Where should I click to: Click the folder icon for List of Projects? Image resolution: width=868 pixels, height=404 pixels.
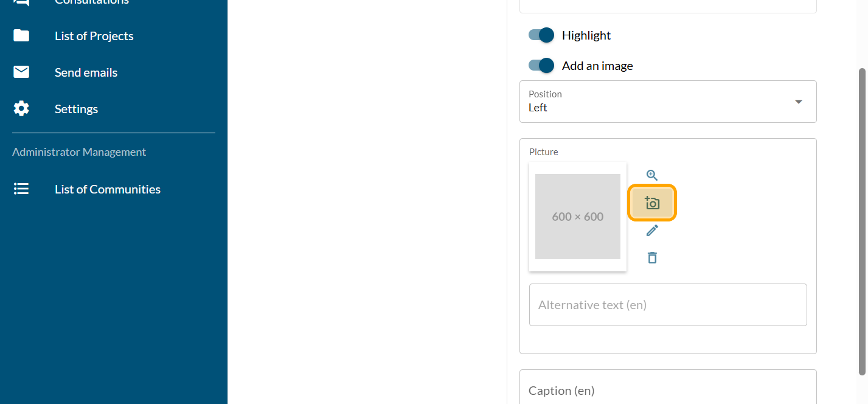coord(21,36)
